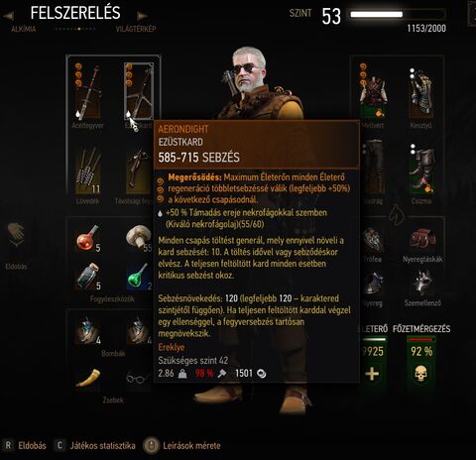
Task: Click the gloves armor slot (Kesztyű)
Action: [x=420, y=93]
